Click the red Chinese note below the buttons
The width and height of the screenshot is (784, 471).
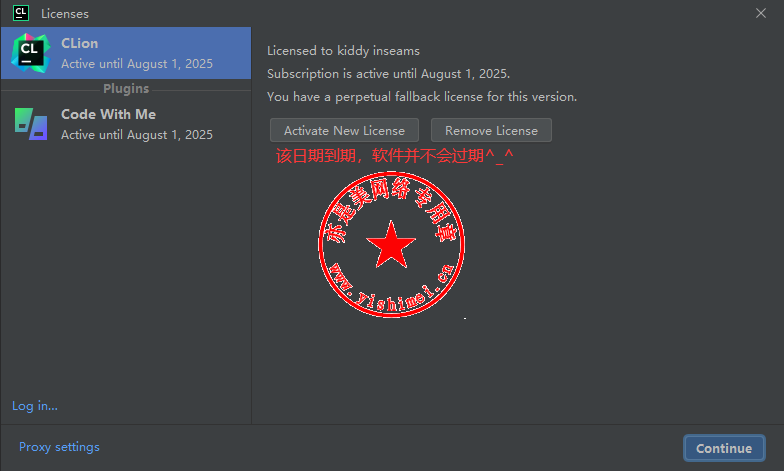(x=394, y=156)
